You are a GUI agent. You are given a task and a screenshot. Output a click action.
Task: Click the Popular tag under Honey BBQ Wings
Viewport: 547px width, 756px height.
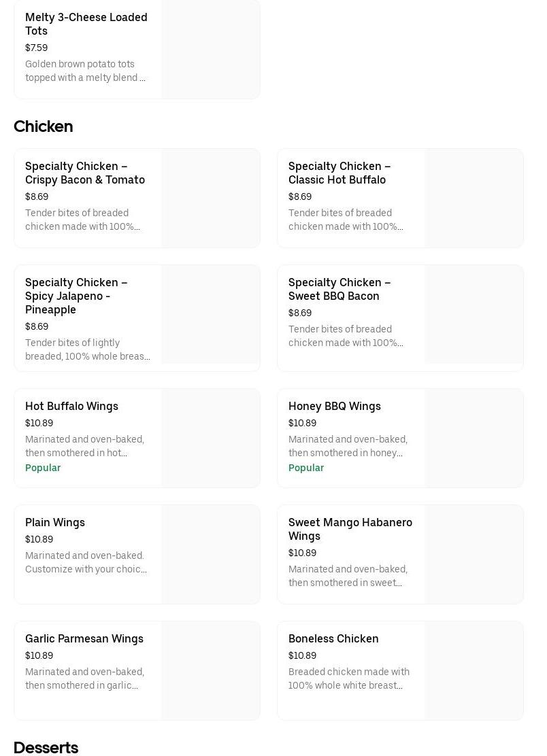point(306,468)
